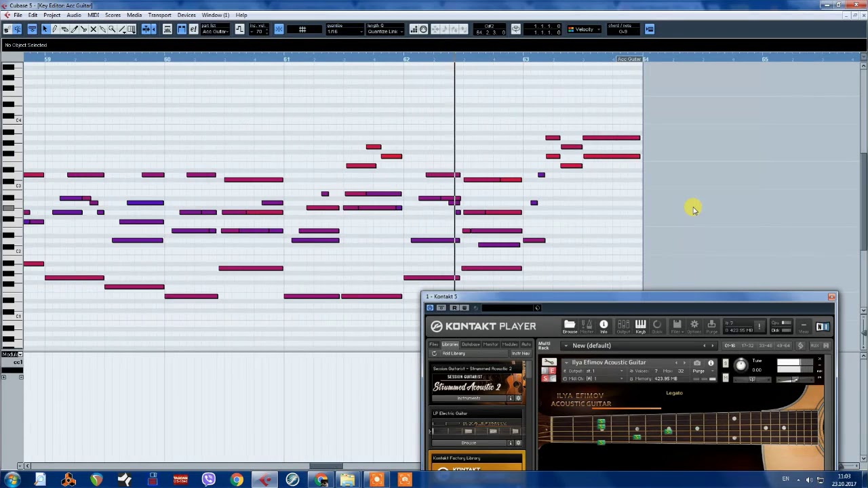
Task: Toggle Snap on/off button
Action: click(279, 29)
